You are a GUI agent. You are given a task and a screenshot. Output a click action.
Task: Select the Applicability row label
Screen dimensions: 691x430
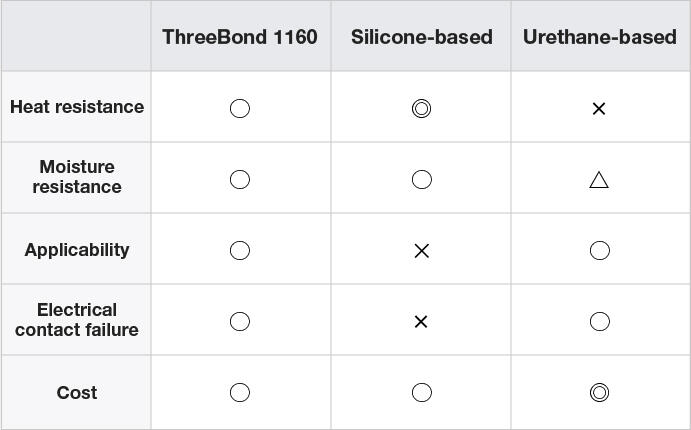[x=77, y=250]
